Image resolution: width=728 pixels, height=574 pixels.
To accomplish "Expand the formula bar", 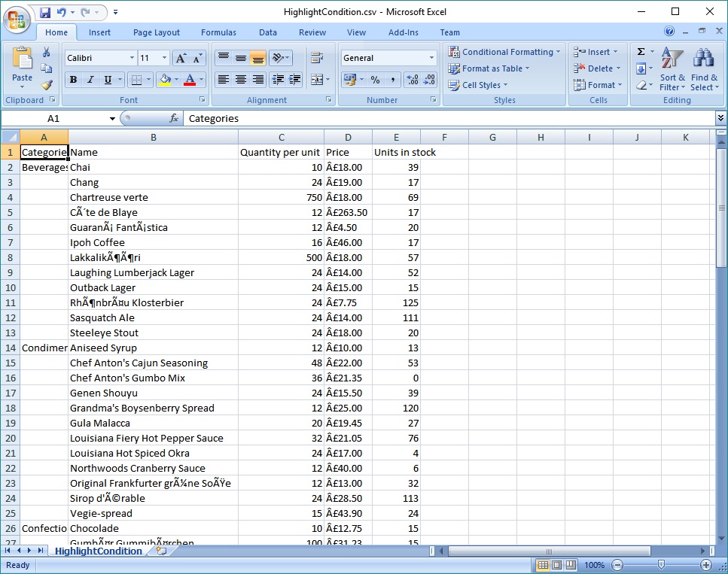I will click(720, 118).
